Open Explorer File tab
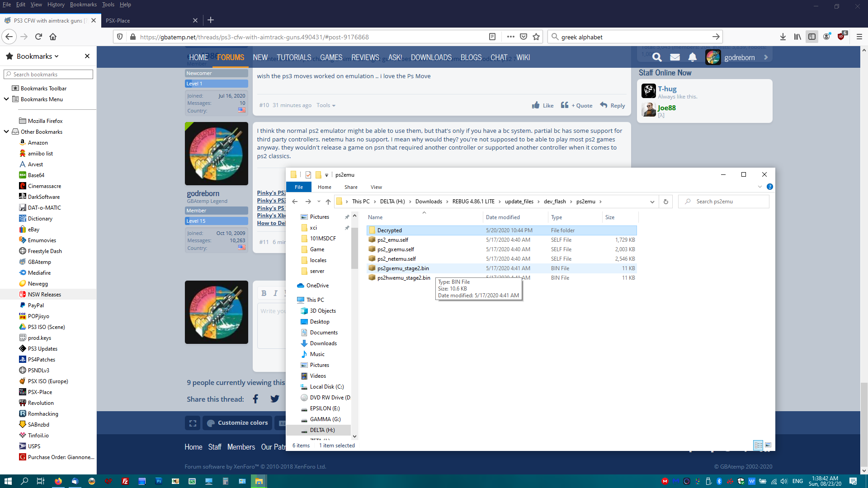 [299, 187]
